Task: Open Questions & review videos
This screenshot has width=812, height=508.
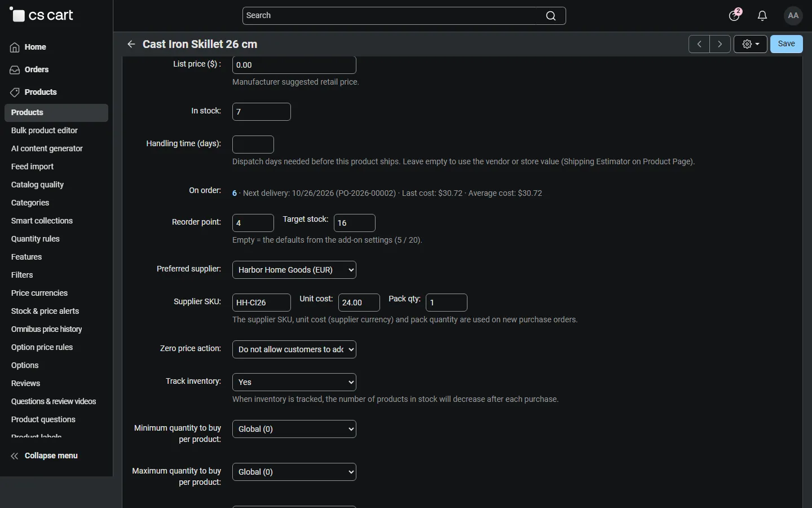Action: 54,402
